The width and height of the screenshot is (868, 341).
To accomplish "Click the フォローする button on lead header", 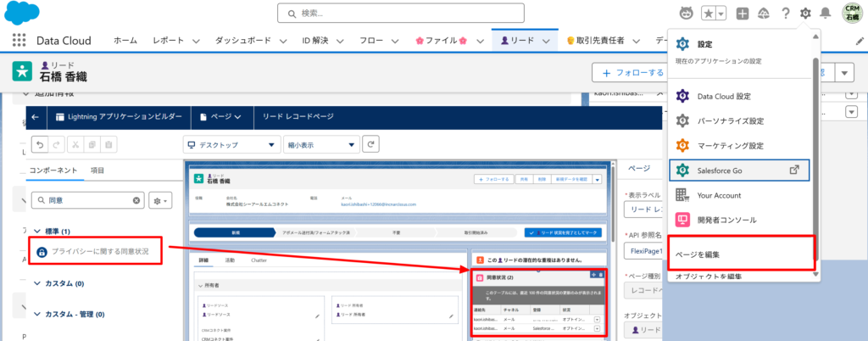I will 632,72.
